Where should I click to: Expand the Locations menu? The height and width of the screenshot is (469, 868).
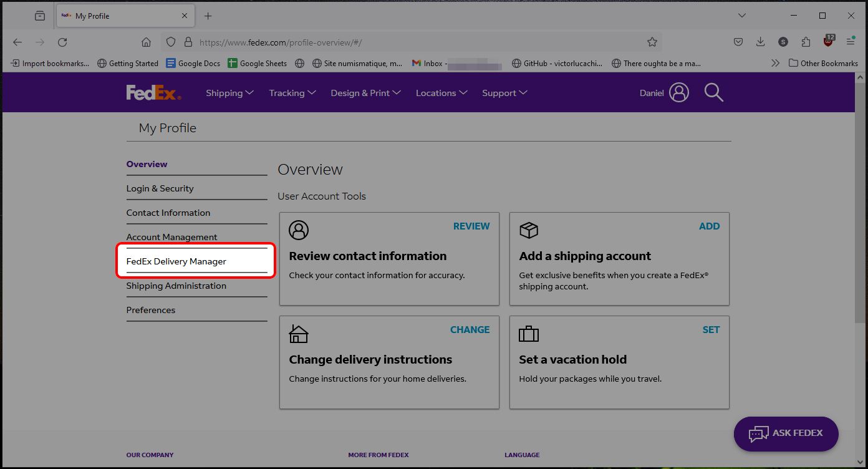(441, 92)
